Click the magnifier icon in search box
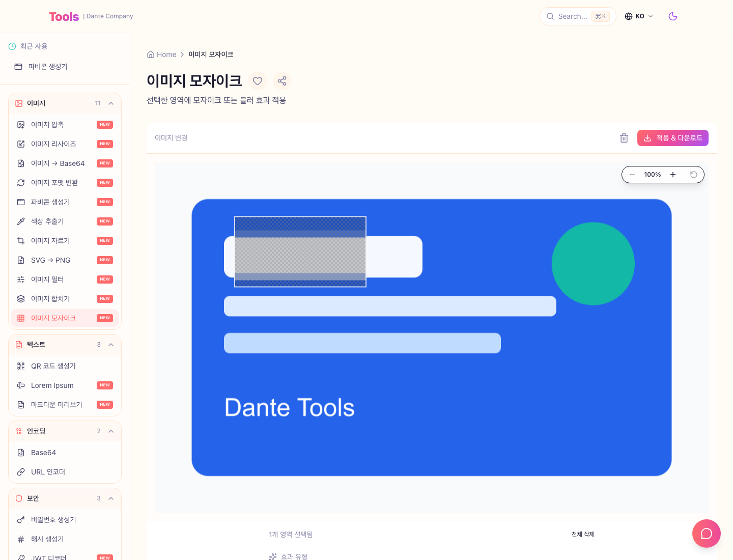The height and width of the screenshot is (560, 733). point(550,16)
